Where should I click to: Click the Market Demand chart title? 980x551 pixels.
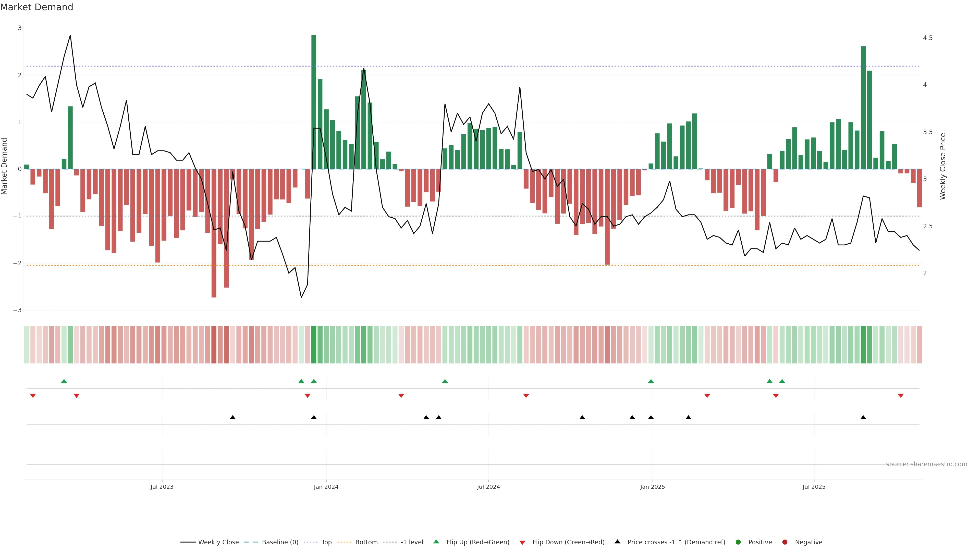pos(36,7)
